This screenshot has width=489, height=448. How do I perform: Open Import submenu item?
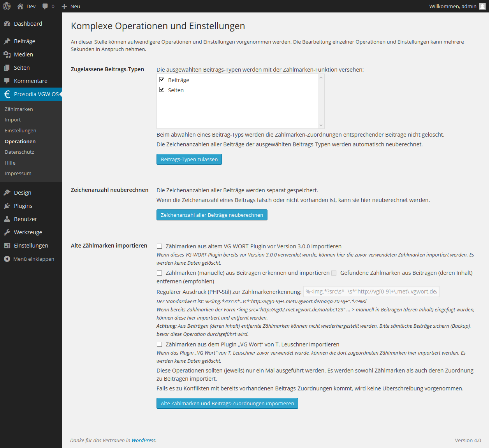click(x=13, y=120)
